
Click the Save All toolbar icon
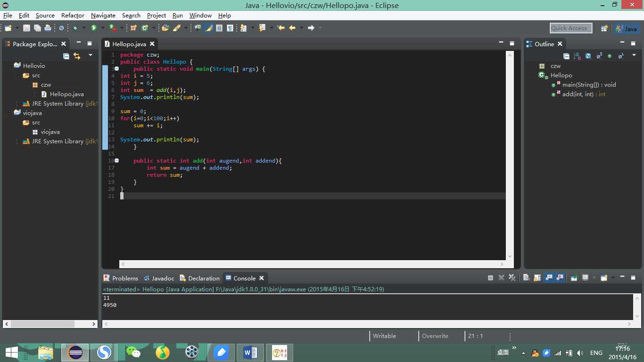point(37,28)
